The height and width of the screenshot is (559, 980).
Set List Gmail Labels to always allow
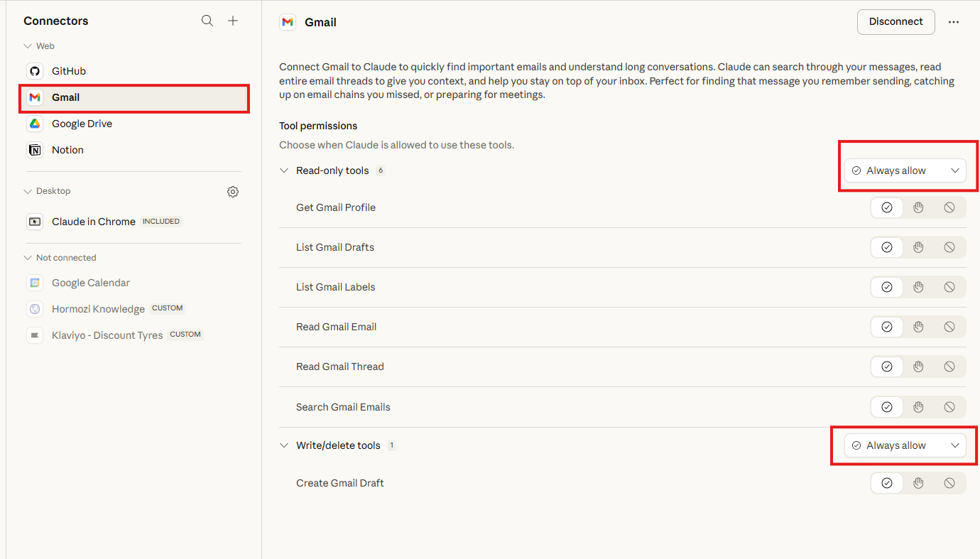887,287
